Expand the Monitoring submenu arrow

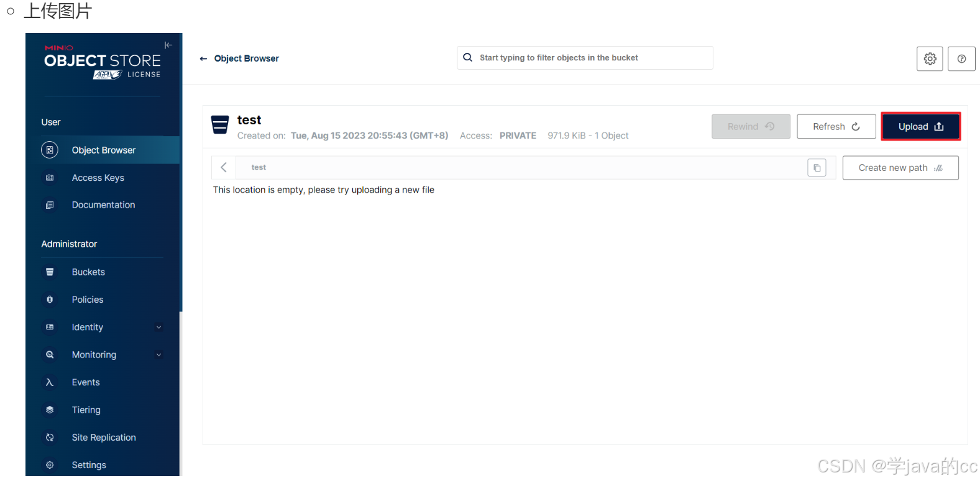pyautogui.click(x=158, y=355)
